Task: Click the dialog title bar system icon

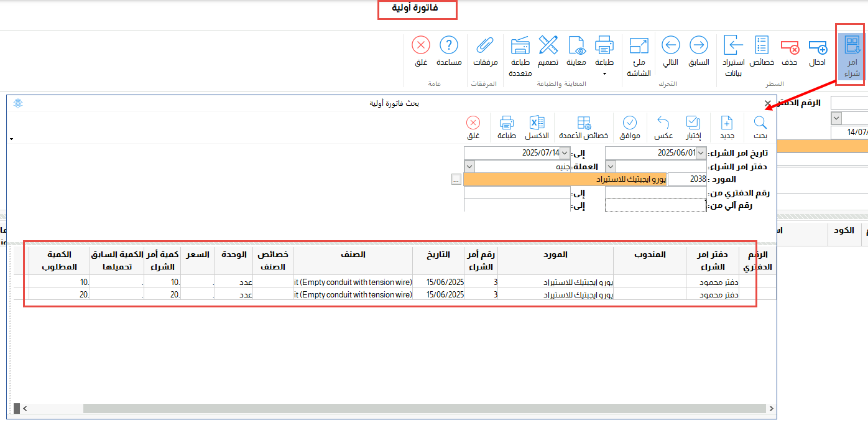Action: 18,103
